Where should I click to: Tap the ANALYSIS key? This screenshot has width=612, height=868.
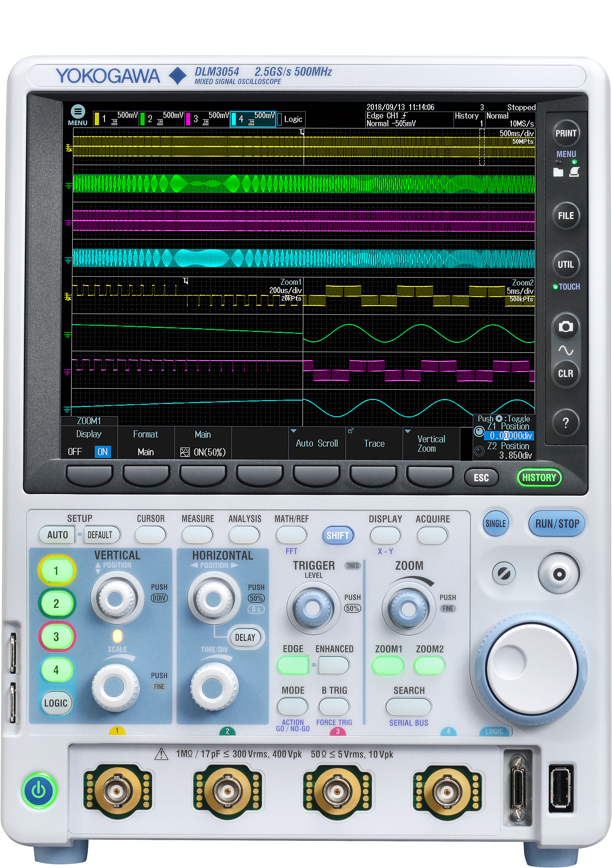pos(244,535)
